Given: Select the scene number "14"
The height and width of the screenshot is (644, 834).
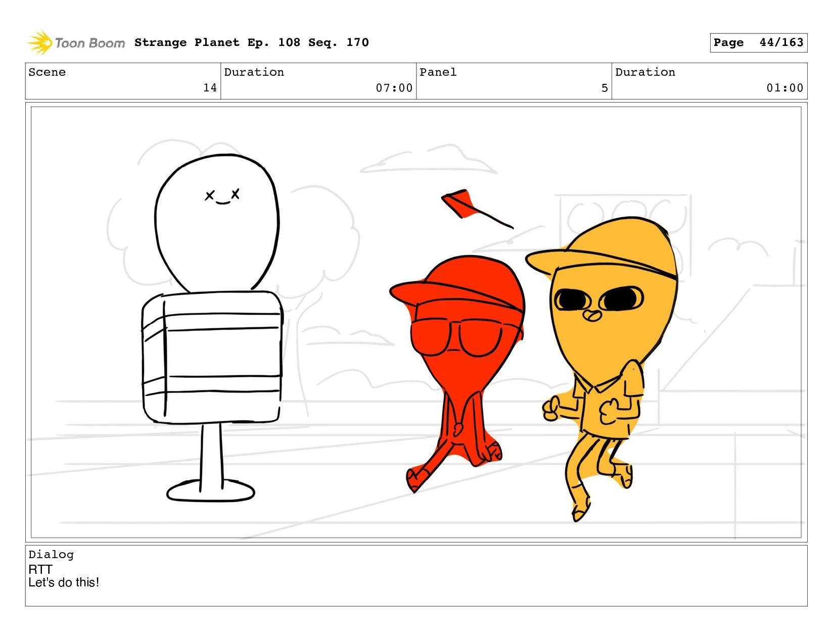Looking at the screenshot, I should [x=210, y=88].
